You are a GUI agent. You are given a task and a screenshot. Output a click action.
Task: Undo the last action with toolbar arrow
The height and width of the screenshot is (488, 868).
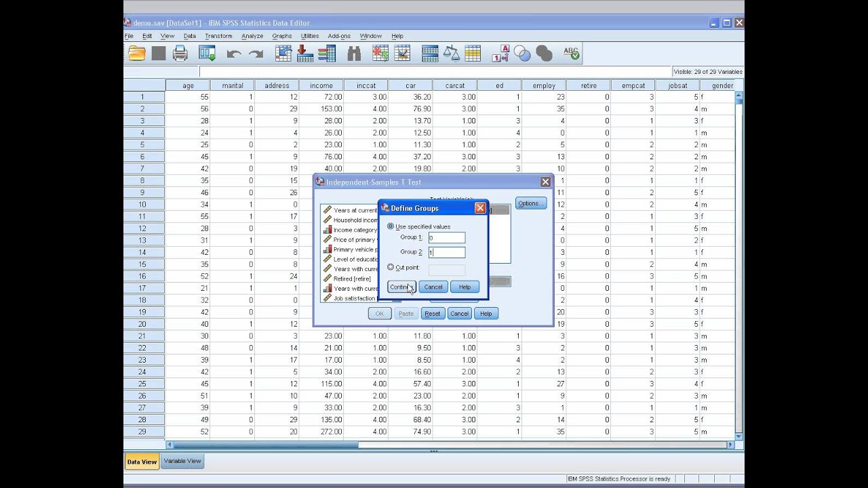point(234,54)
